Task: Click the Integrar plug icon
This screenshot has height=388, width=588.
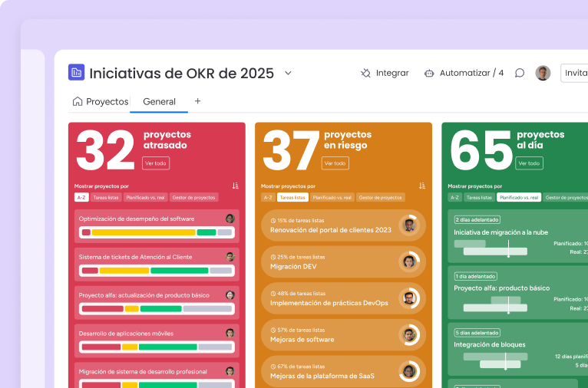Action: click(x=365, y=73)
